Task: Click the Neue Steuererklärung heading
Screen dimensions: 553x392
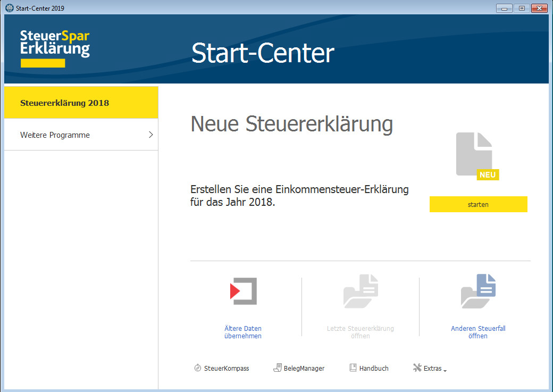Action: pyautogui.click(x=292, y=124)
